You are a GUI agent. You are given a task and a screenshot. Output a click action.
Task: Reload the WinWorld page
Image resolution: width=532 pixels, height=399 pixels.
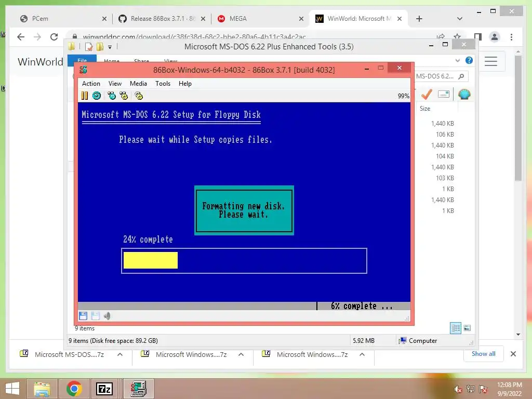click(x=54, y=37)
